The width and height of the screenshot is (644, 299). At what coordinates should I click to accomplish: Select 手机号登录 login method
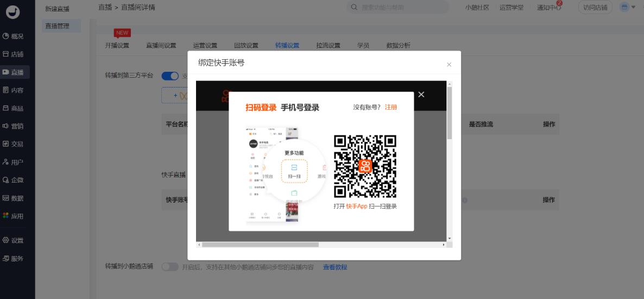coord(300,108)
